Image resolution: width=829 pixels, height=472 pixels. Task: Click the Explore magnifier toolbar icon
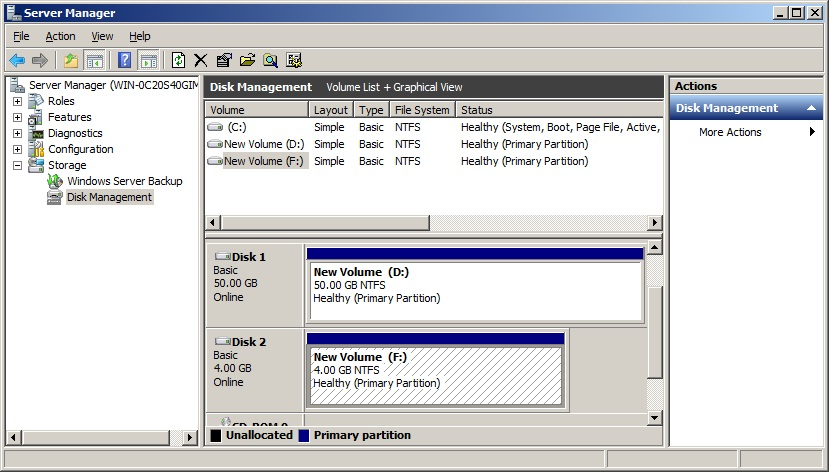pyautogui.click(x=271, y=60)
